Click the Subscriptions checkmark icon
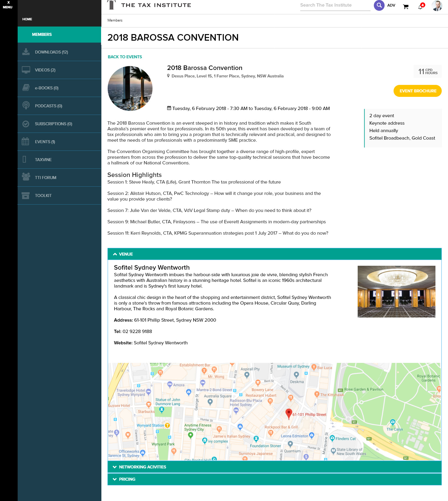 pyautogui.click(x=26, y=123)
